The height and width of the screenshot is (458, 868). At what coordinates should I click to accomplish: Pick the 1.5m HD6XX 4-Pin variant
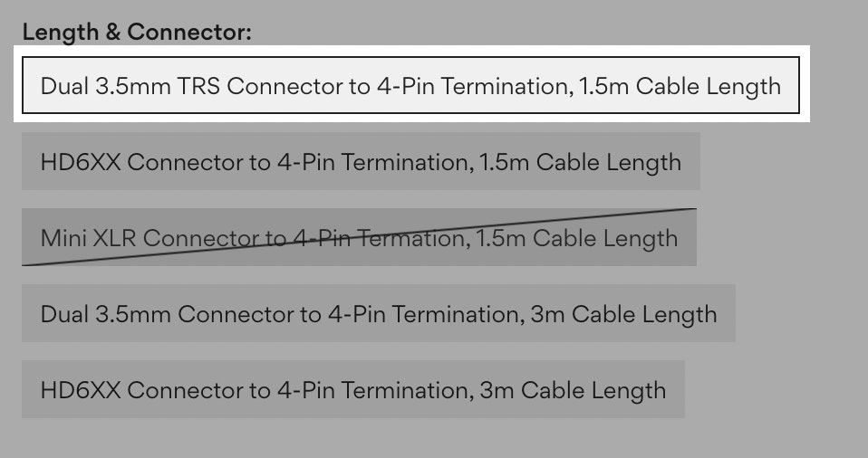361,162
